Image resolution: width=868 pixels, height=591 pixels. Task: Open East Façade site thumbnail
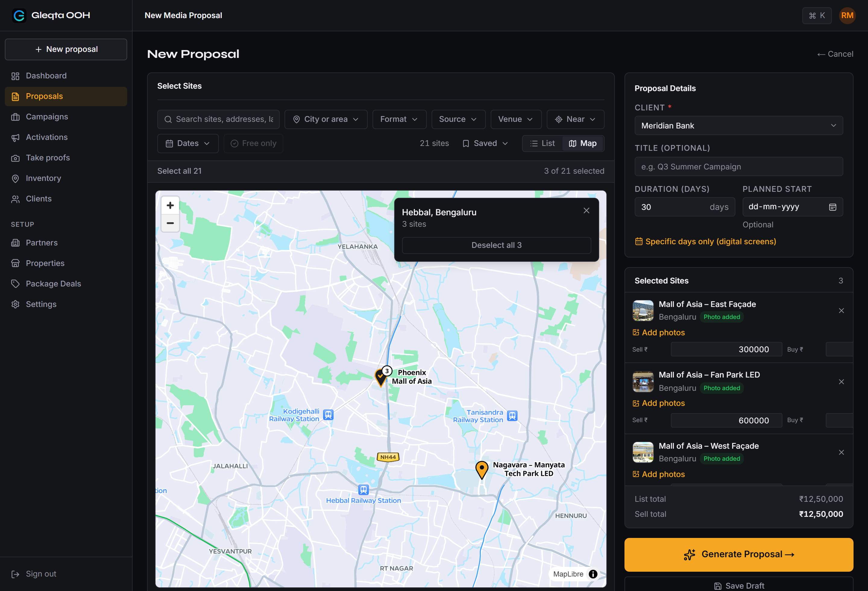tap(643, 311)
